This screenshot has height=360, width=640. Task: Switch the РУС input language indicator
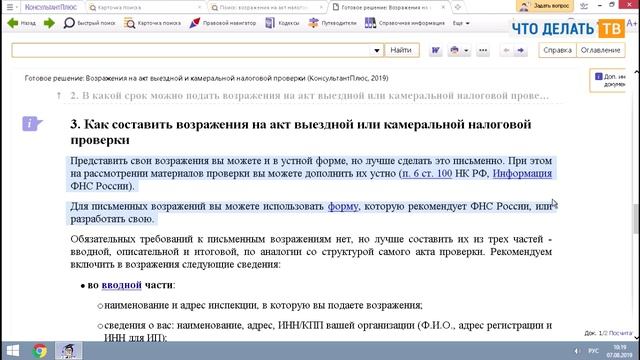pyautogui.click(x=593, y=351)
